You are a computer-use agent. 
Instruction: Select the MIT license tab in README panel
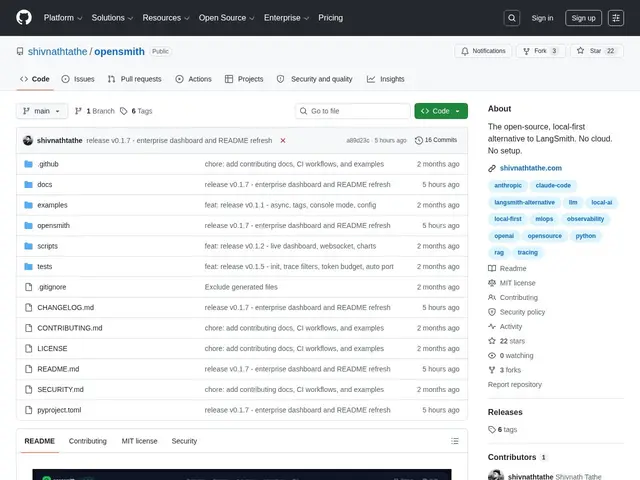139,441
